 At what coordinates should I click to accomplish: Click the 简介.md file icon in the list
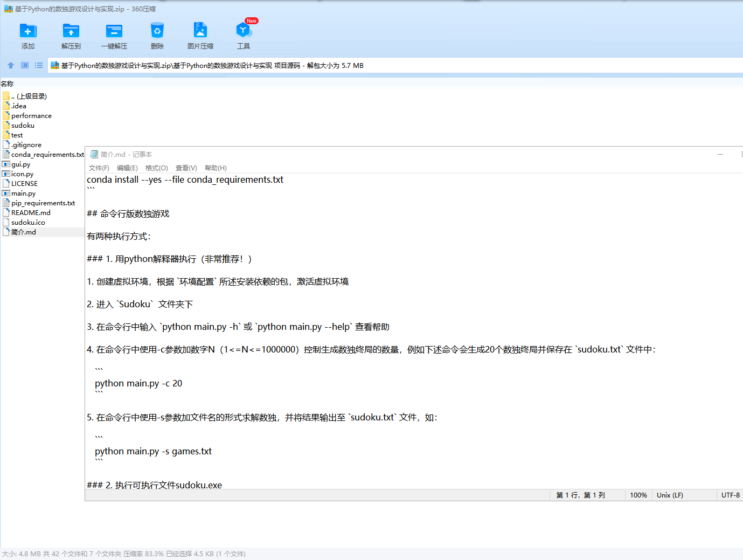tap(6, 232)
